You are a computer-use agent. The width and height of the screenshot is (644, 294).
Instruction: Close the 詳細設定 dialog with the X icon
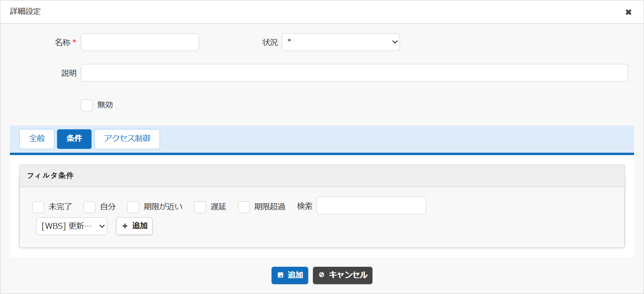click(628, 12)
